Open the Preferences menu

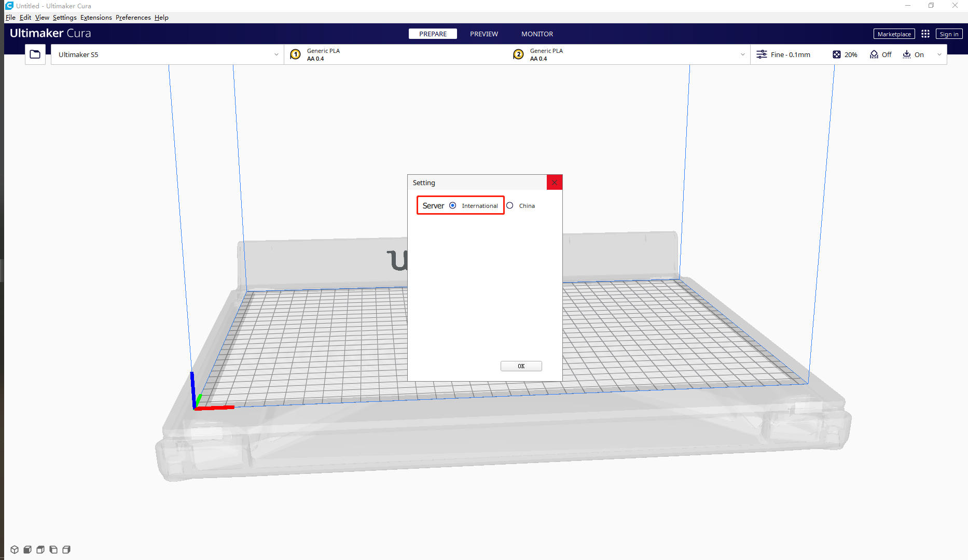pos(133,18)
